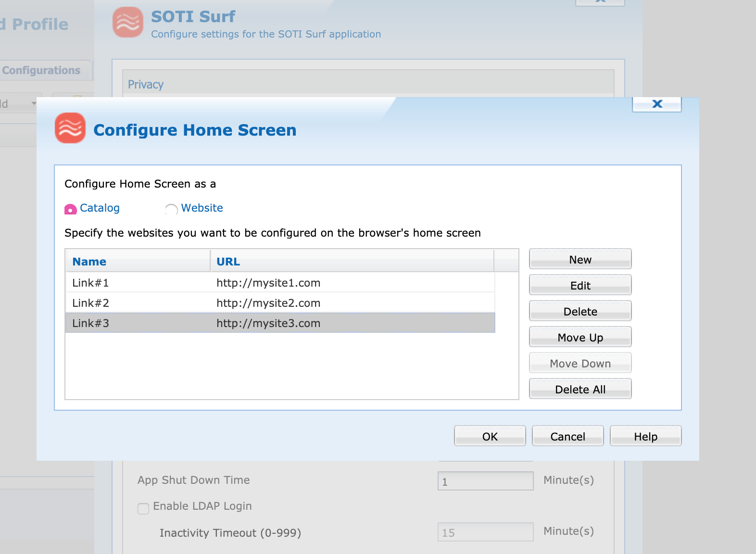Sort by the URL column header
Screen dimensions: 756x554
pos(351,262)
